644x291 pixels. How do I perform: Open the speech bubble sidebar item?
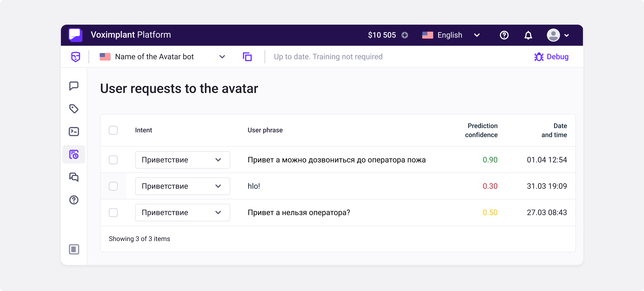click(x=74, y=86)
